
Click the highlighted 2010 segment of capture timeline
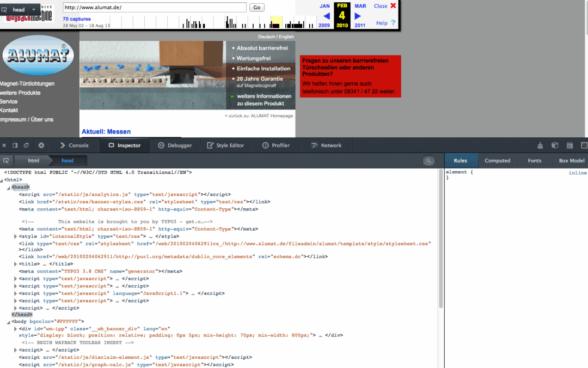click(277, 22)
